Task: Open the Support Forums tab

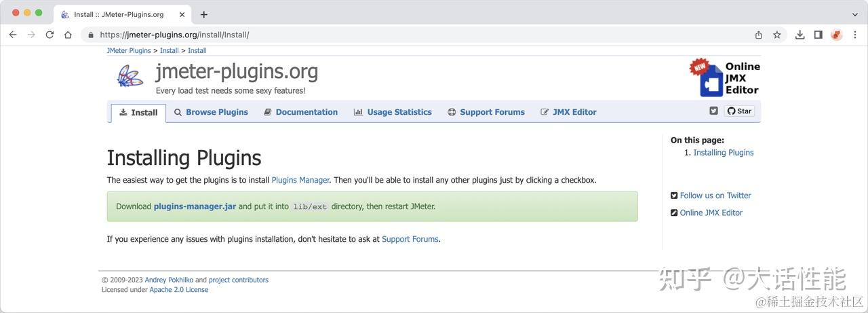Action: click(486, 112)
